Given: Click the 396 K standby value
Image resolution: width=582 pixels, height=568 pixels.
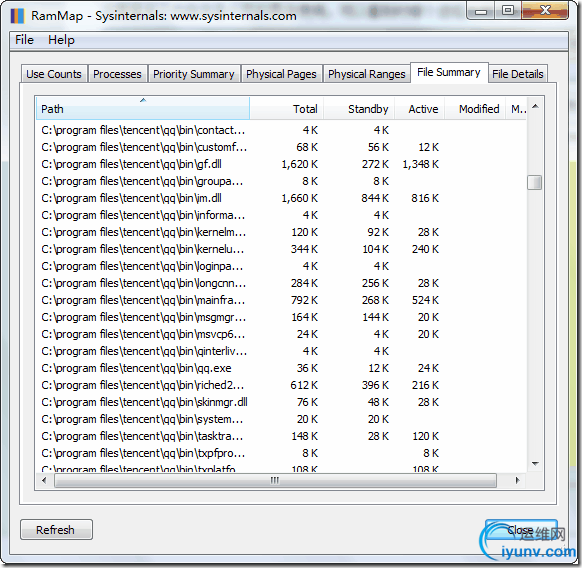Looking at the screenshot, I should pos(375,385).
